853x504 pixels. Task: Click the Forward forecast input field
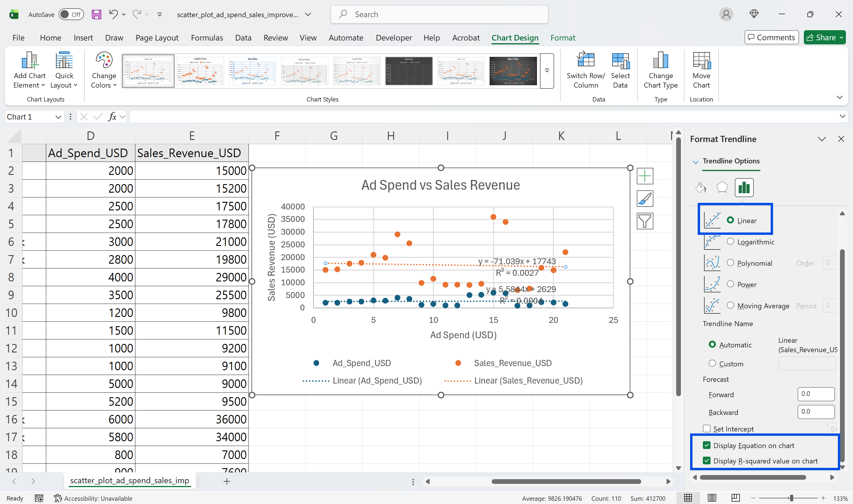pyautogui.click(x=816, y=394)
